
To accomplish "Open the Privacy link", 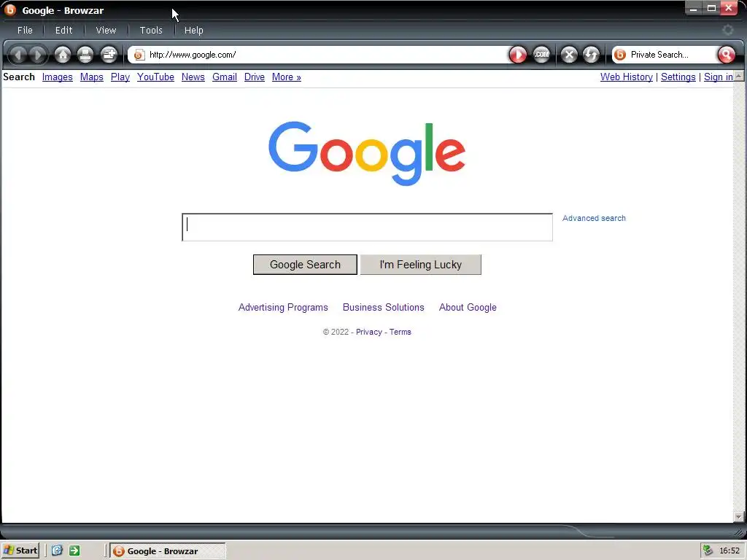I will click(368, 332).
